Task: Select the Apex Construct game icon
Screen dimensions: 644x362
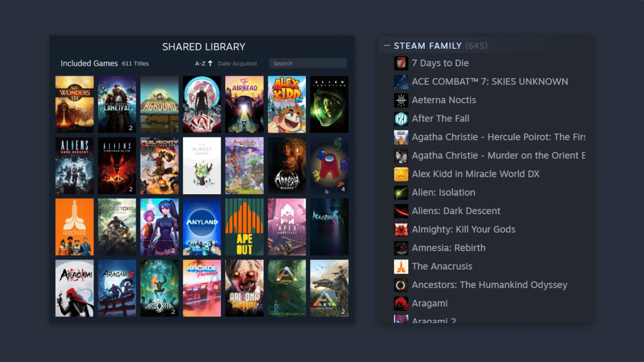Action: (287, 227)
